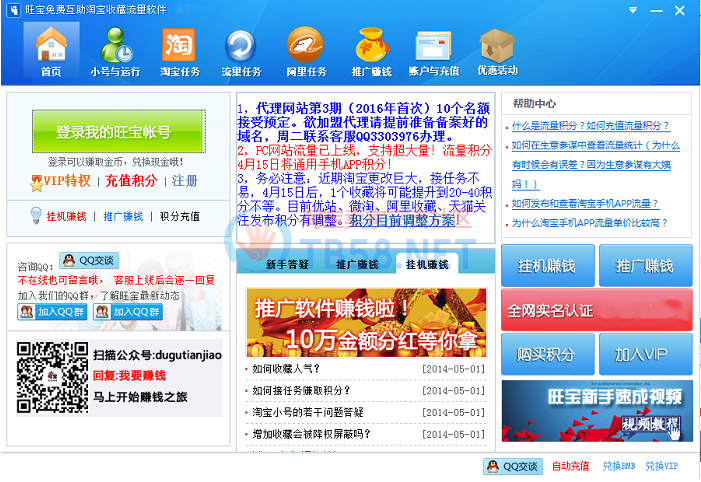Open 阿里任务 toolbar icon
Screen dimensions: 701x482
pos(306,50)
